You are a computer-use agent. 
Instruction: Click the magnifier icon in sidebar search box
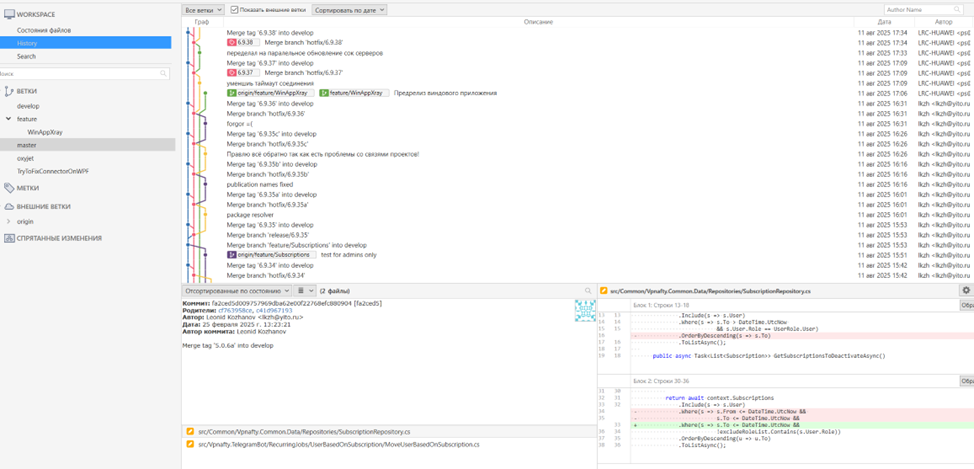[164, 74]
